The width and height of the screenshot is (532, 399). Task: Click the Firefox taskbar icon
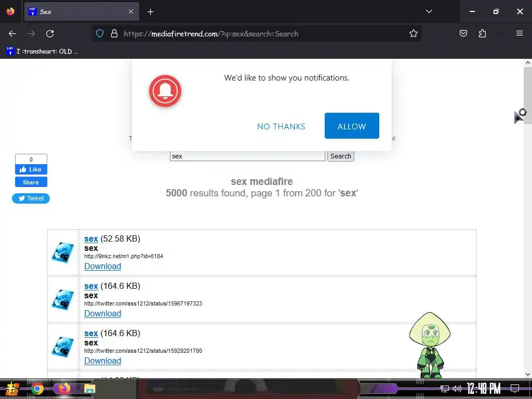coord(64,389)
